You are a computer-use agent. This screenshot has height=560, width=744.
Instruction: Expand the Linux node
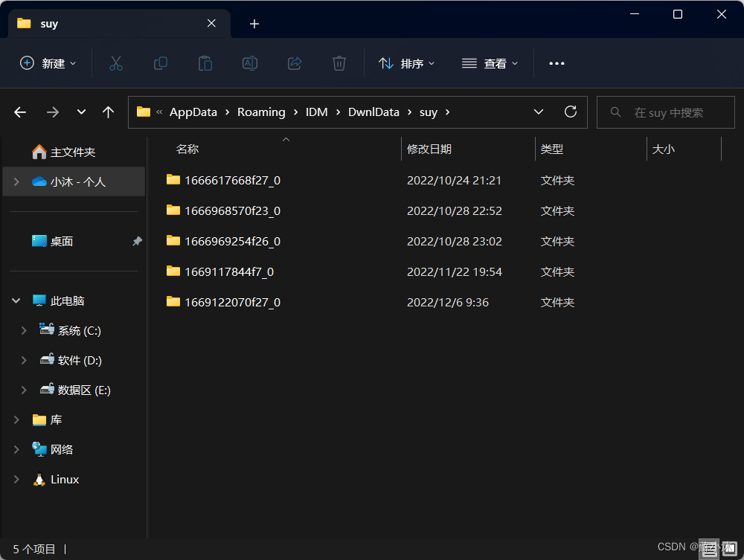[x=16, y=480]
